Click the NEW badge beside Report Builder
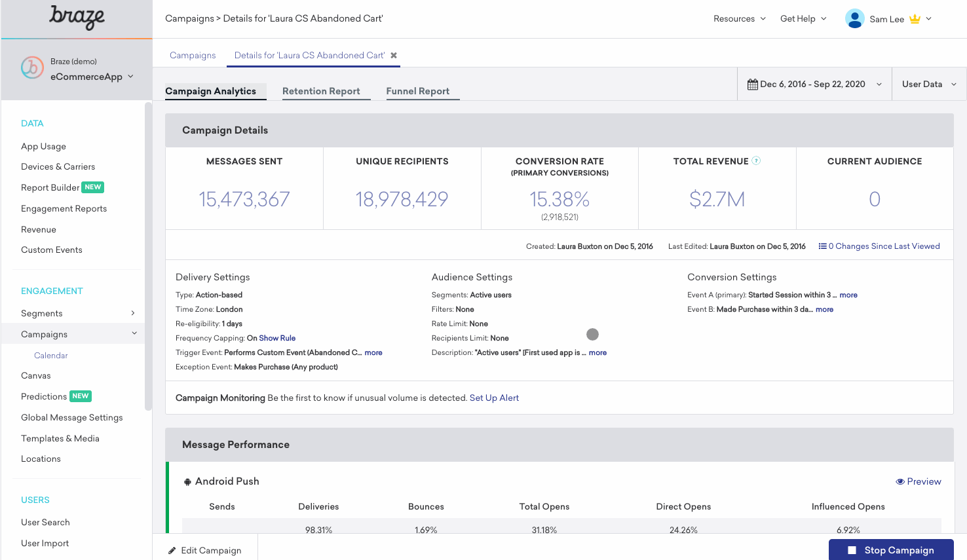Image resolution: width=967 pixels, height=560 pixels. pos(93,187)
